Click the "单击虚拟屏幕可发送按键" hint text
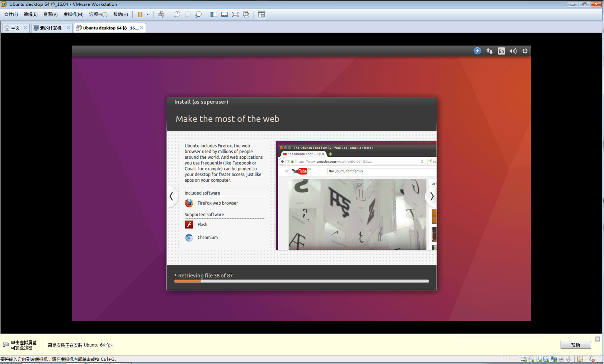The height and width of the screenshot is (364, 604). coord(24,345)
